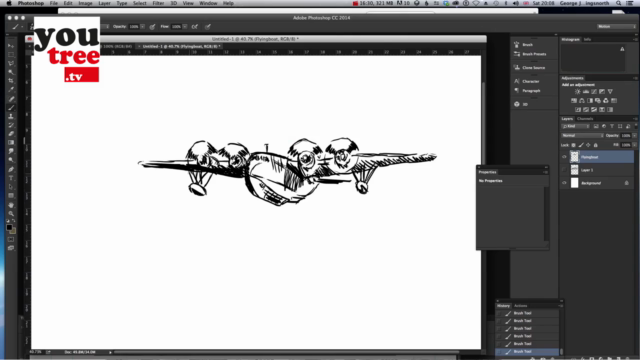Open the Layers panel flyout menu
Image resolution: width=640 pixels, height=360 pixels.
[x=636, y=119]
